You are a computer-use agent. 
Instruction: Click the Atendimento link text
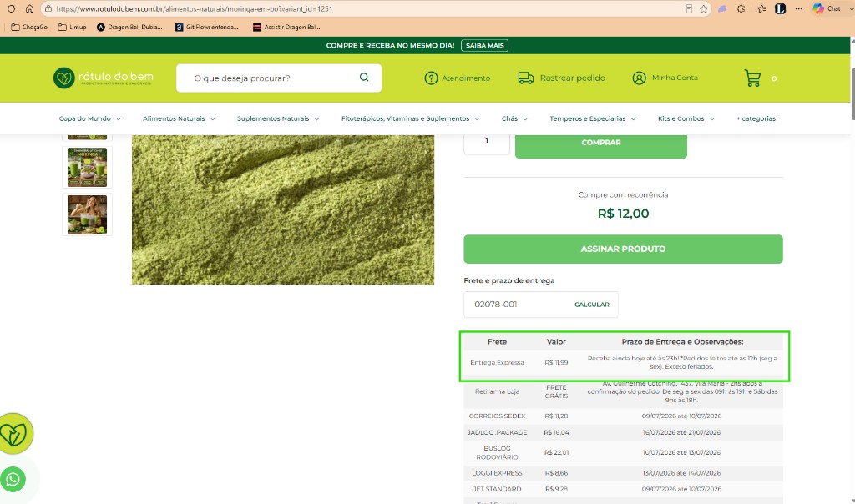pyautogui.click(x=466, y=78)
